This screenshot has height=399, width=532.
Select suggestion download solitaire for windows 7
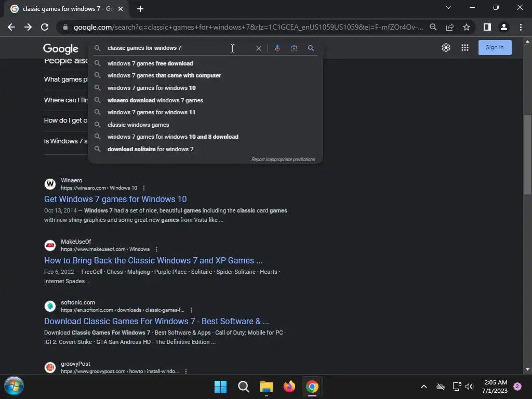205,149
